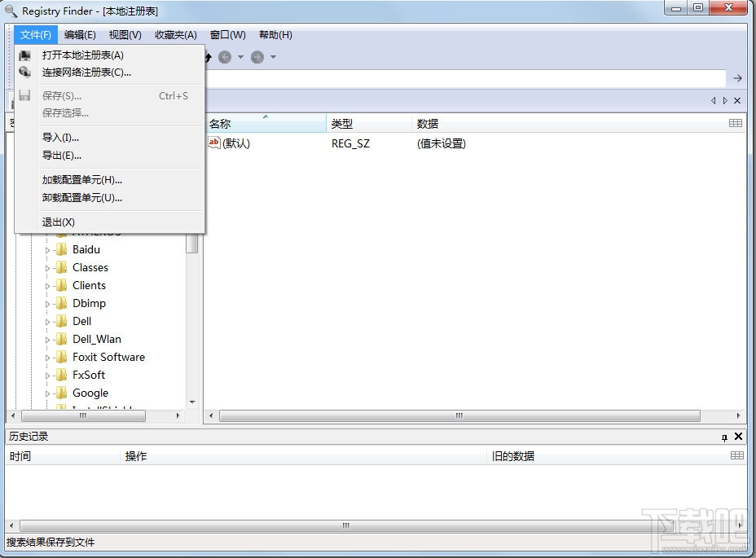Click the tree pane's horizontal scrollbar

84,415
